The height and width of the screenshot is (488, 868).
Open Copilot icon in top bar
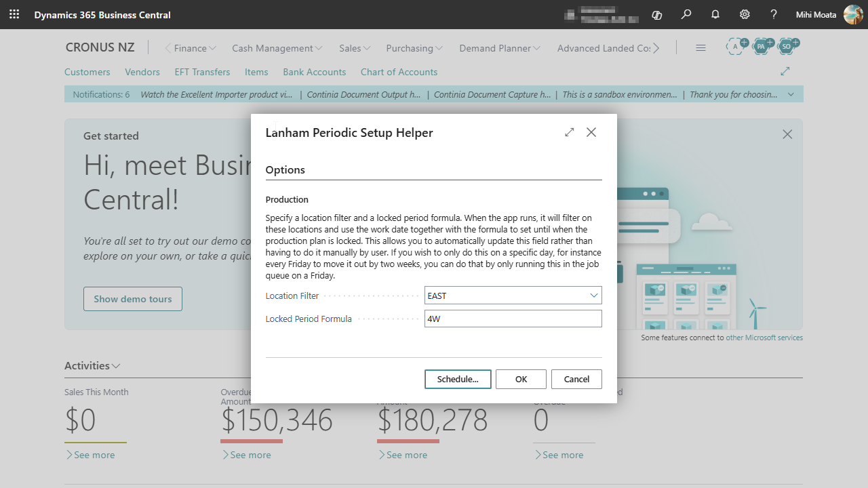tap(656, 14)
